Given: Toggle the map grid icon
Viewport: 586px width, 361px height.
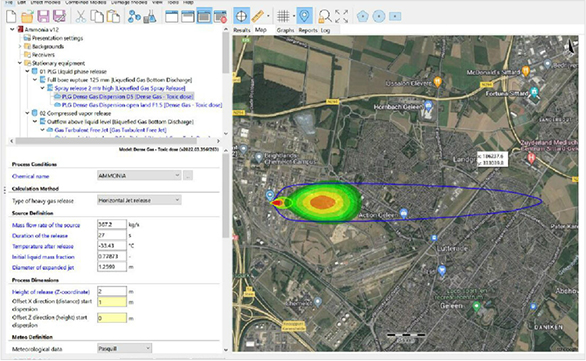Looking at the screenshot, I should click(x=283, y=16).
